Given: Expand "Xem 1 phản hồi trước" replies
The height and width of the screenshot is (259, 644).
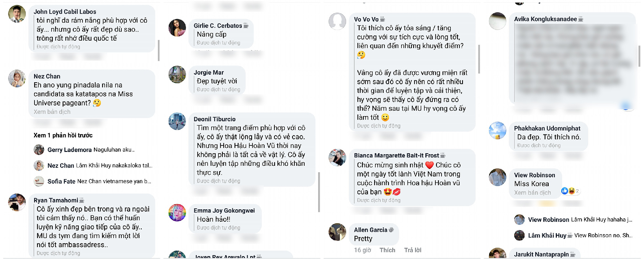Looking at the screenshot, I should click(63, 135).
